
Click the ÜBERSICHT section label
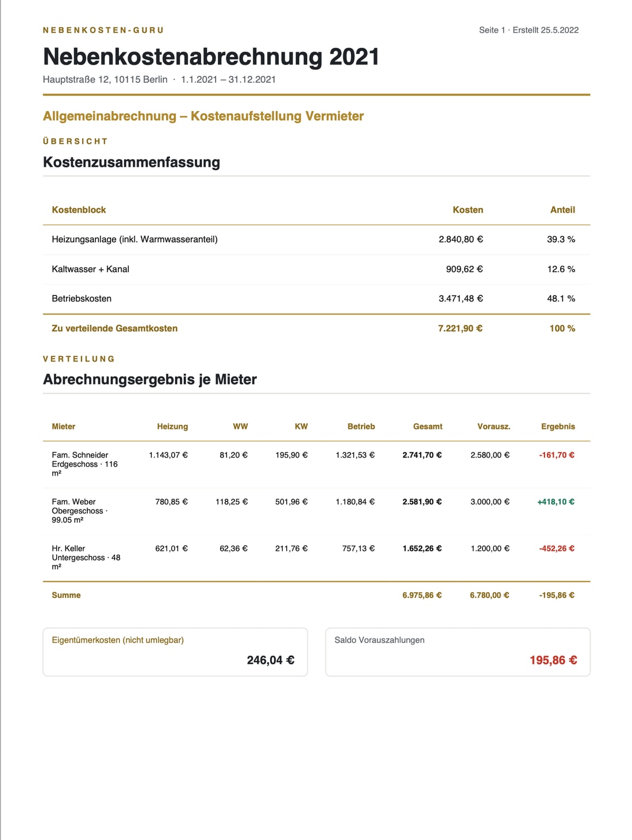pos(75,141)
